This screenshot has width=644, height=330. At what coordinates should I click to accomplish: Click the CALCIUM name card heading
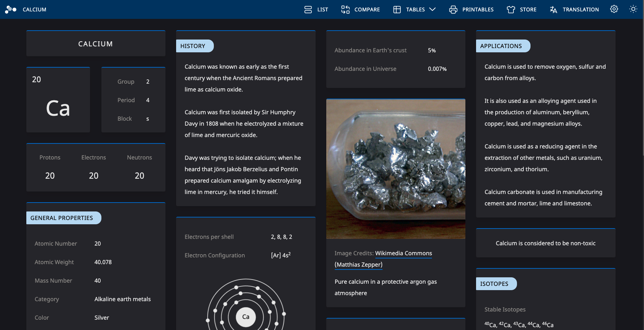tap(96, 44)
